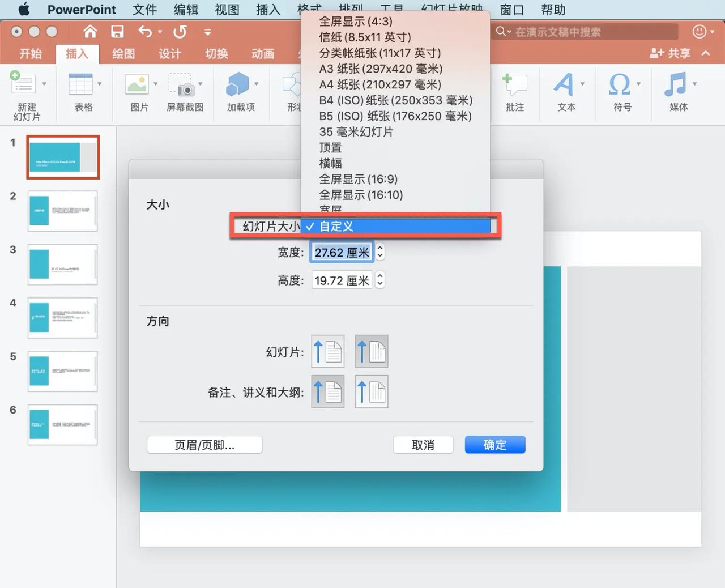Image resolution: width=725 pixels, height=588 pixels.
Task: Open the PowerPoint app menu
Action: coord(82,10)
